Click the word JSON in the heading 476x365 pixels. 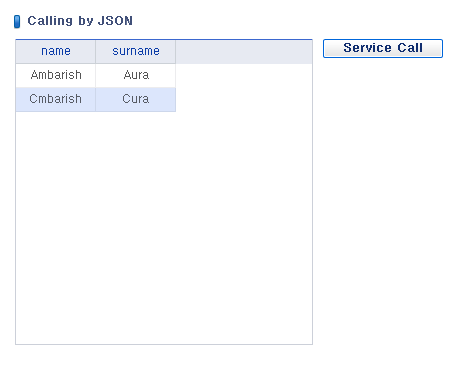pyautogui.click(x=115, y=21)
